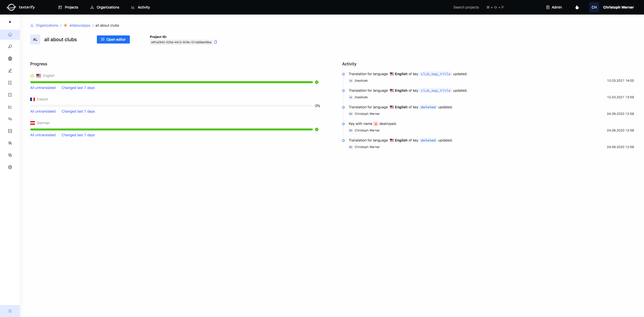The image size is (644, 317).
Task: Click the 0% label for French
Action: click(317, 106)
